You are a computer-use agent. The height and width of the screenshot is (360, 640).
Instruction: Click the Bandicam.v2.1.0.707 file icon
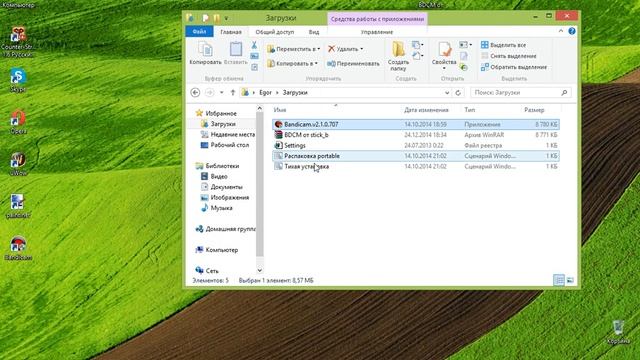pyautogui.click(x=278, y=124)
